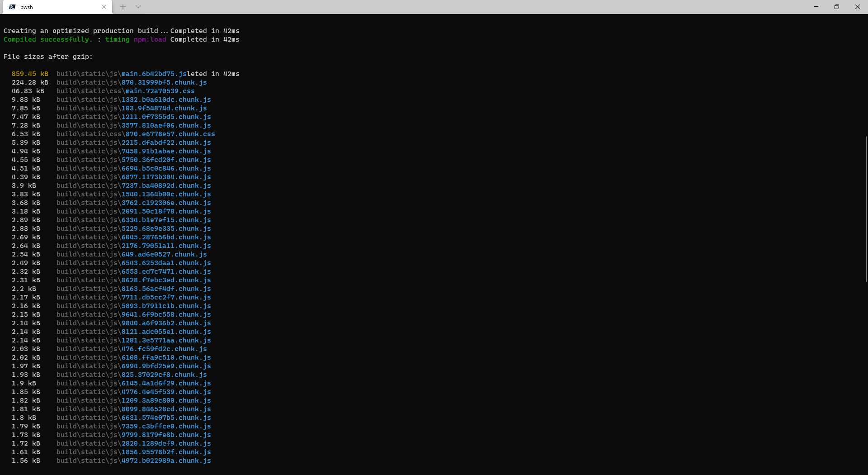
Task: Click 3762.c192306e.chunk.js file name
Action: pos(166,203)
